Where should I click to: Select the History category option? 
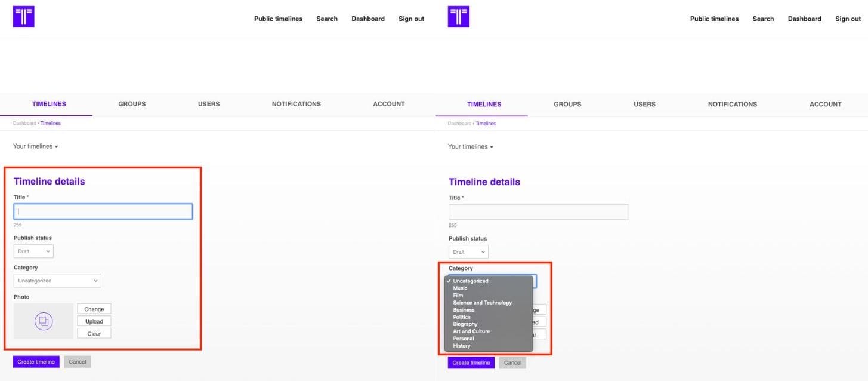click(461, 346)
